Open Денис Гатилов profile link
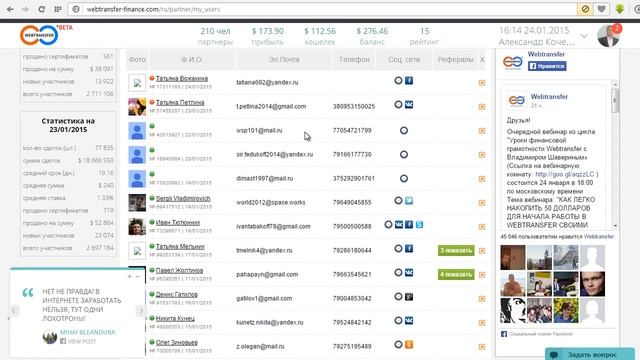The height and width of the screenshot is (360, 640). [x=176, y=294]
